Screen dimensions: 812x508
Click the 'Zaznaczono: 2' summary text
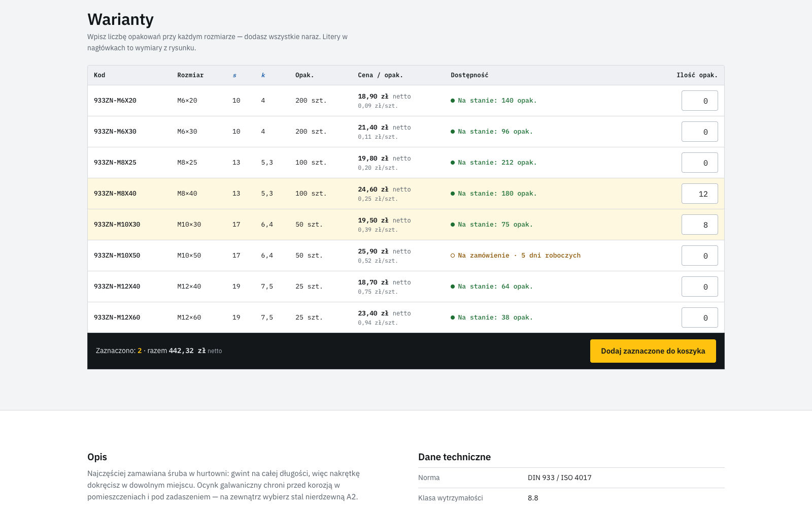pyautogui.click(x=119, y=351)
